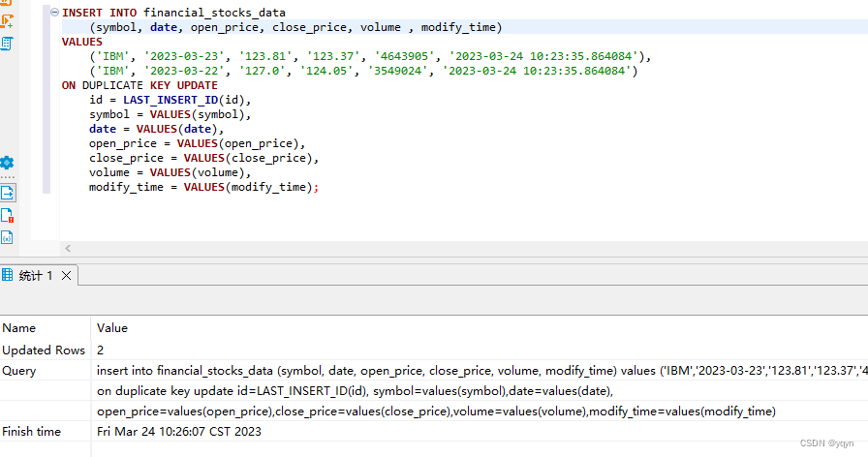Click the '2023-03-22' values row

363,71
